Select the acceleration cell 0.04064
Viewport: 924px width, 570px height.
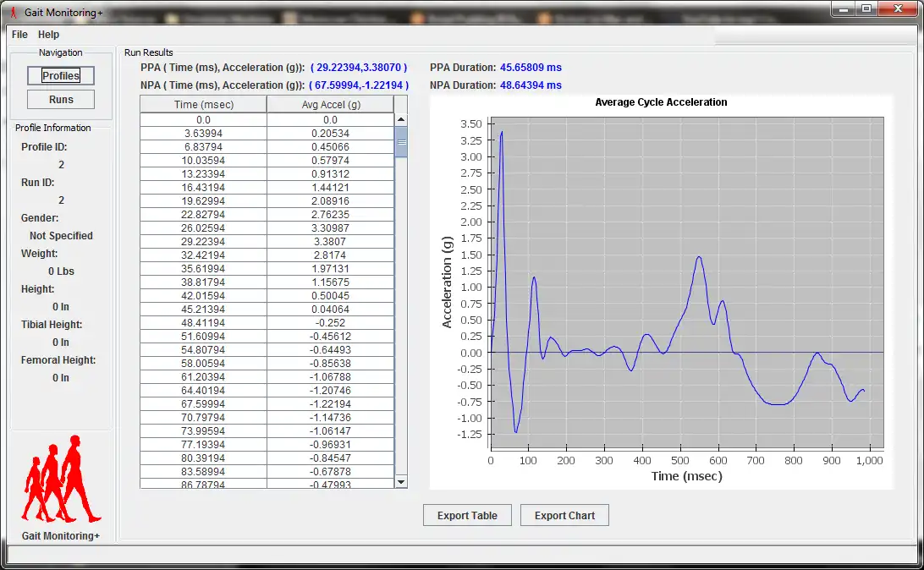coord(331,310)
